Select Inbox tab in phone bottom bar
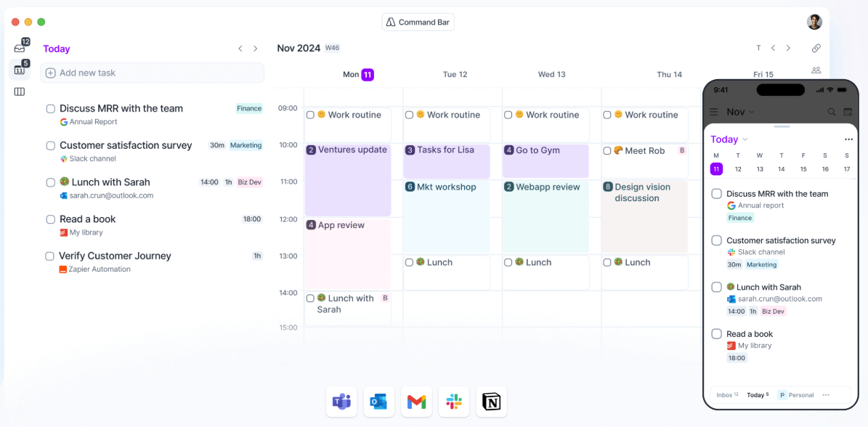Screen dimensions: 868x427 [x=727, y=395]
